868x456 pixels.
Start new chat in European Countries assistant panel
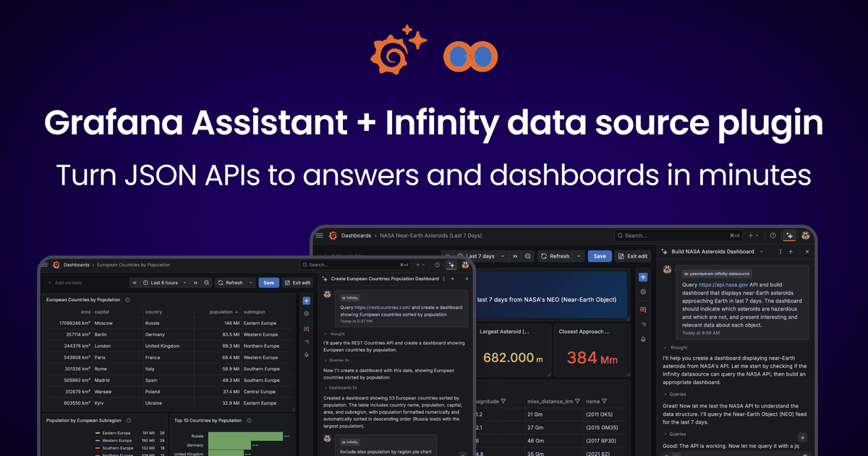[452, 279]
